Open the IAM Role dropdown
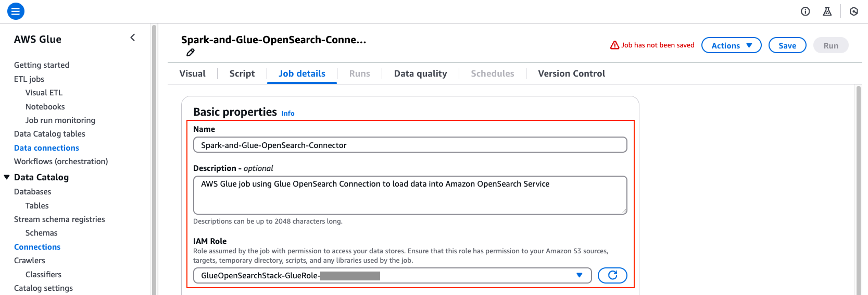The width and height of the screenshot is (868, 295). 392,275
